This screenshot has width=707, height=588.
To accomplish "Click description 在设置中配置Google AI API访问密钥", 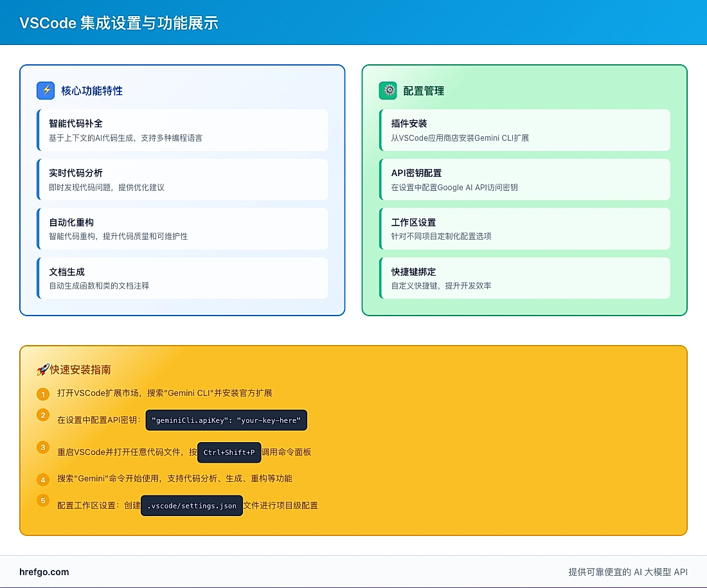I will click(454, 188).
